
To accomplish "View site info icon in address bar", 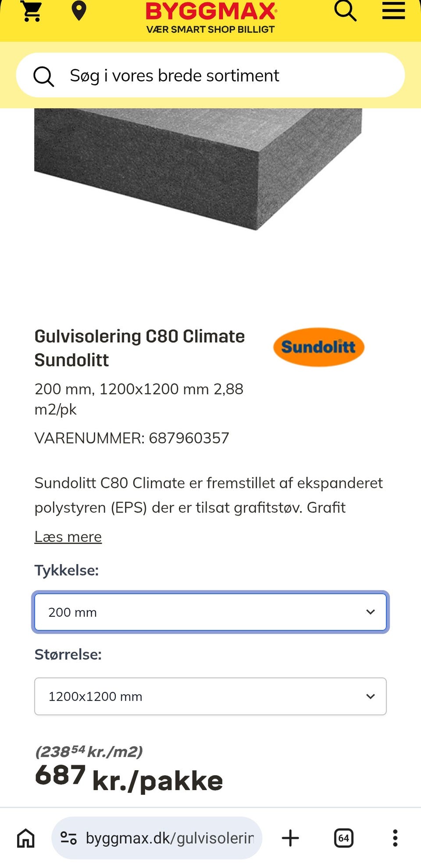I will click(68, 838).
